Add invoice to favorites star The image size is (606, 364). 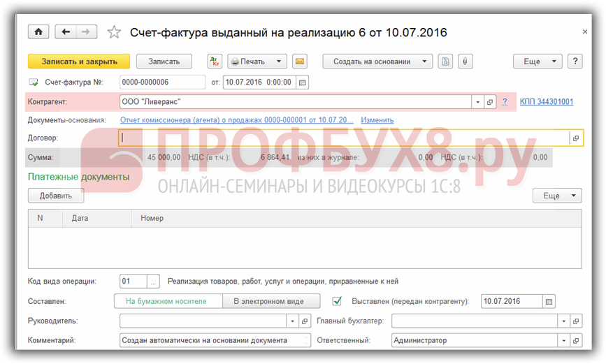coord(114,32)
